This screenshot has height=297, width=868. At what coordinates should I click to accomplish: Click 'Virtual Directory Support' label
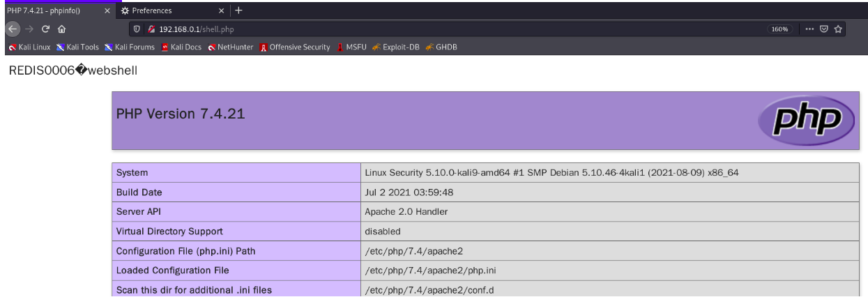pyautogui.click(x=169, y=231)
